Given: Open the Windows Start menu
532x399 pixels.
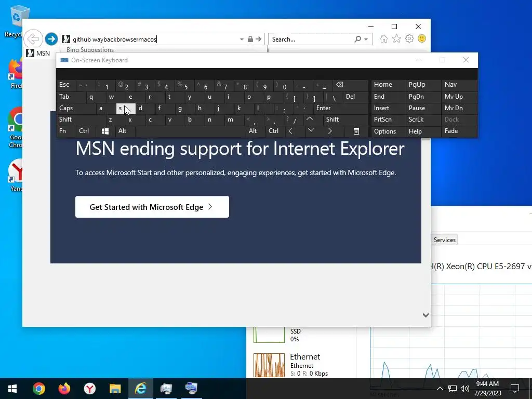Looking at the screenshot, I should point(12,389).
